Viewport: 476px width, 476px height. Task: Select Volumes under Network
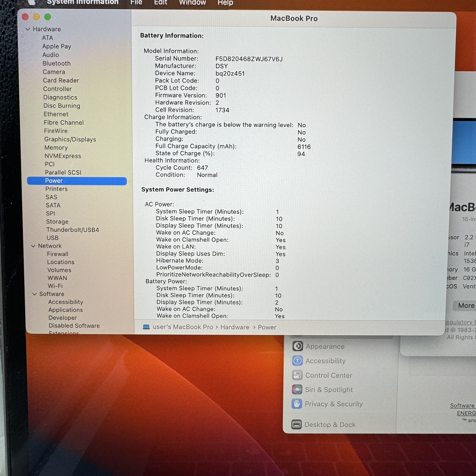coord(59,270)
